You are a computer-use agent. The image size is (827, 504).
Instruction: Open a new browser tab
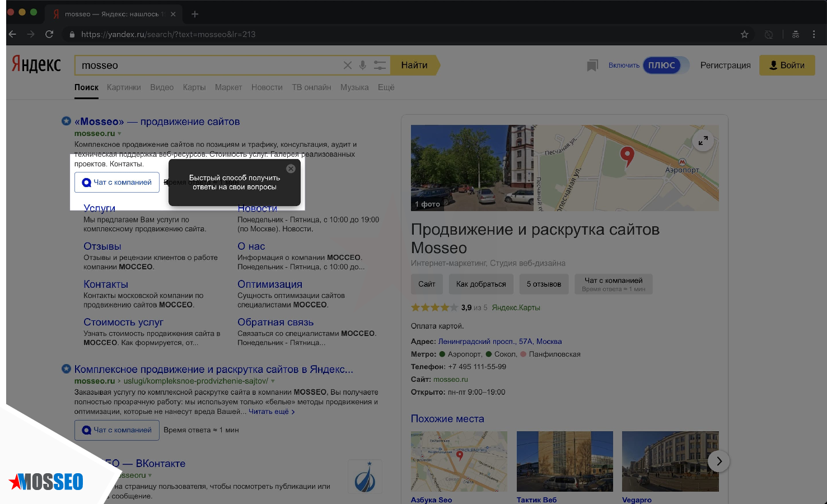195,14
